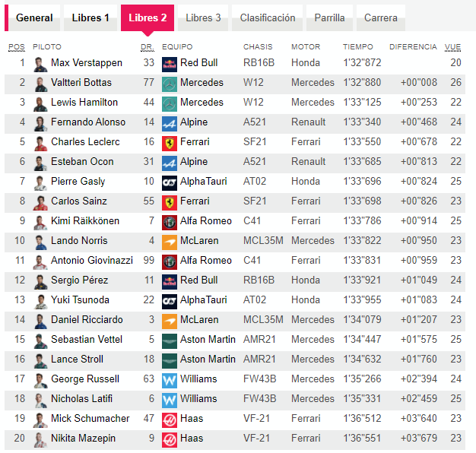
Task: Click Fernando Alonso's driver photo
Action: click(x=40, y=123)
